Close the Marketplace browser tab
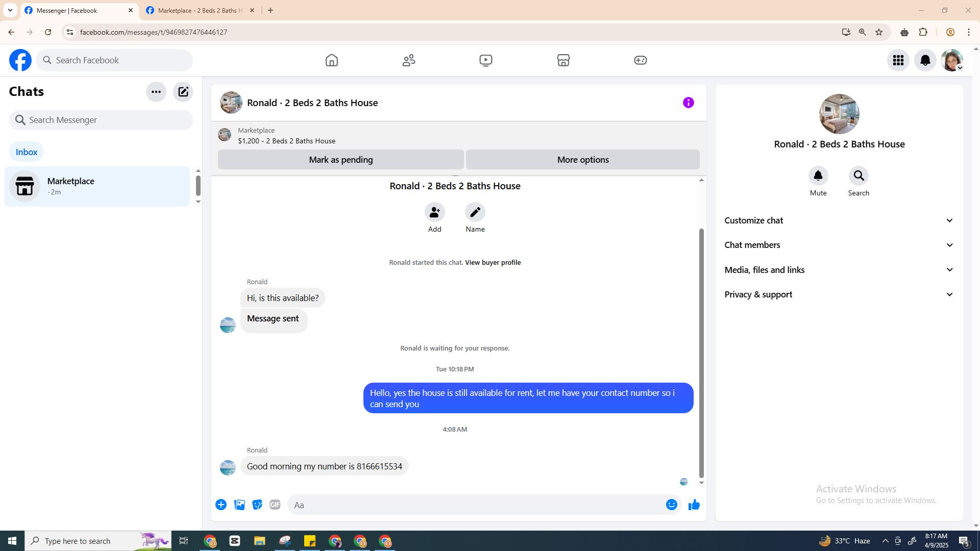This screenshot has height=551, width=980. pos(252,10)
